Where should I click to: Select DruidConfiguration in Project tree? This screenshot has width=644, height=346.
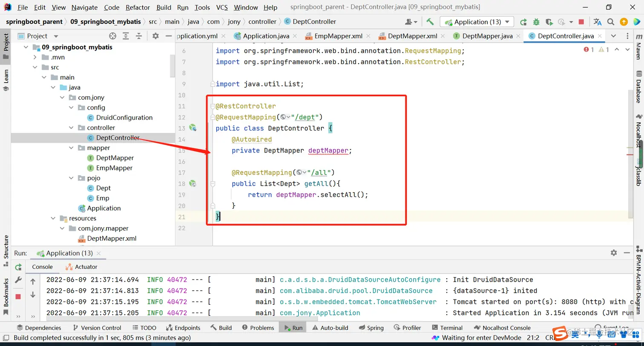(x=124, y=118)
